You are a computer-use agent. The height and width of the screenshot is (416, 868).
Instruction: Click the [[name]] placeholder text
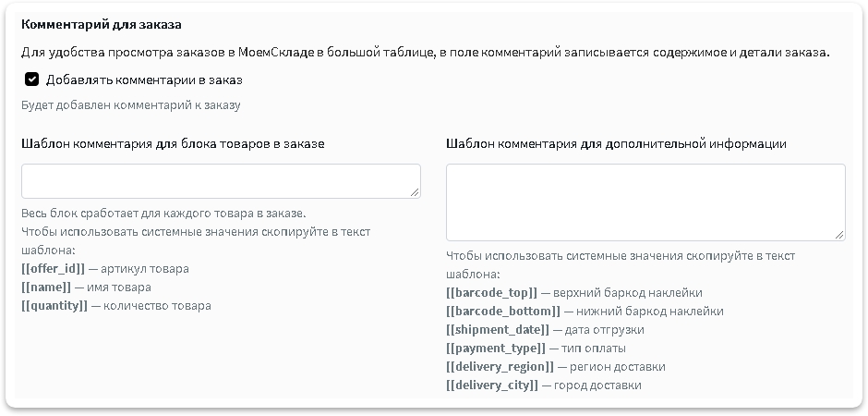(46, 288)
